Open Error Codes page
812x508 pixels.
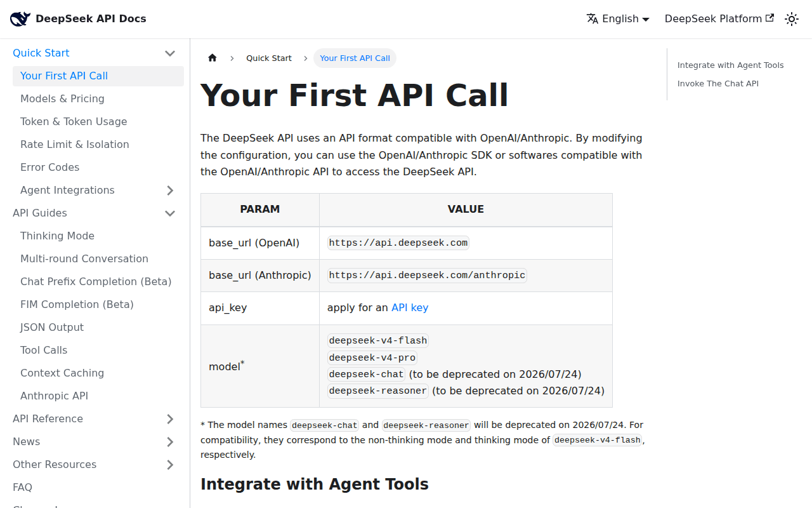tap(98, 168)
